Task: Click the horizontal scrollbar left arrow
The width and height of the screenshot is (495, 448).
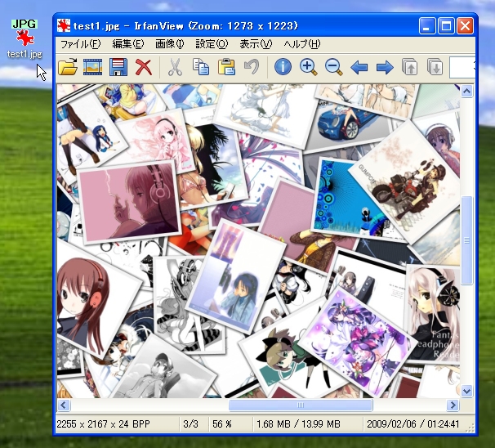Action: (x=64, y=405)
